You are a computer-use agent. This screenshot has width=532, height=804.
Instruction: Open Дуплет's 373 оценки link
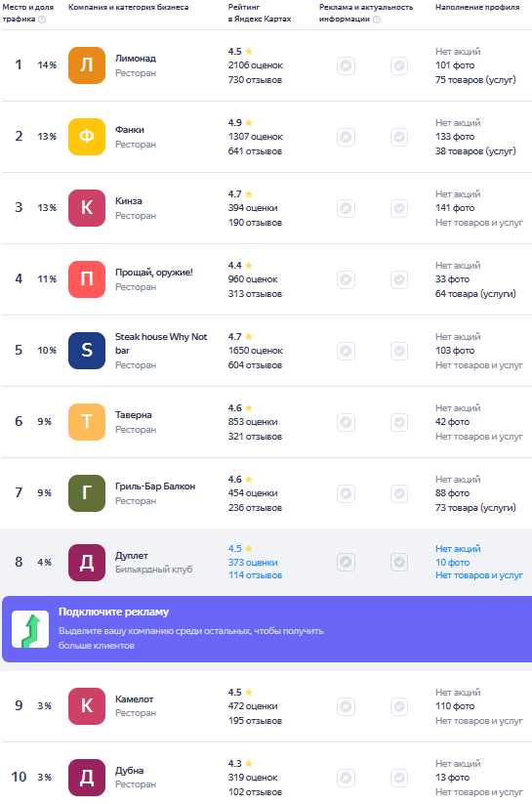point(253,562)
